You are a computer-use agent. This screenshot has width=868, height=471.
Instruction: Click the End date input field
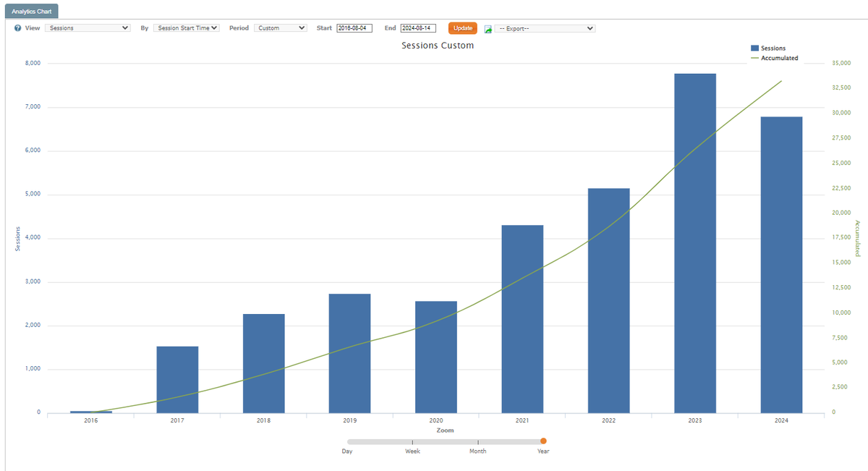[418, 28]
